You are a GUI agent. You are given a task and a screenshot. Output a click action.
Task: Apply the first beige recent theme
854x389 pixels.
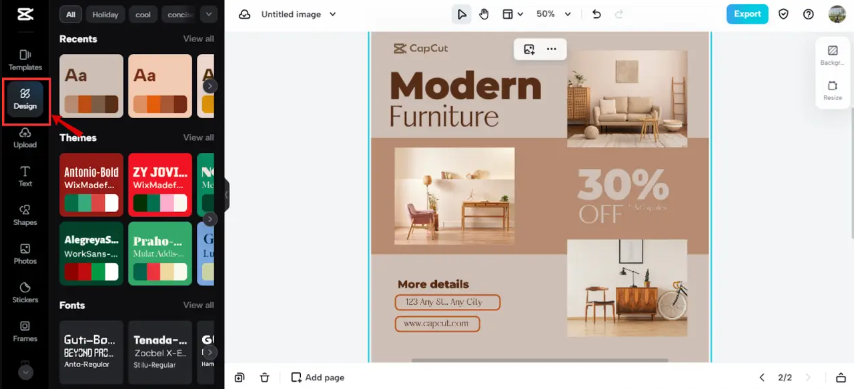92,86
